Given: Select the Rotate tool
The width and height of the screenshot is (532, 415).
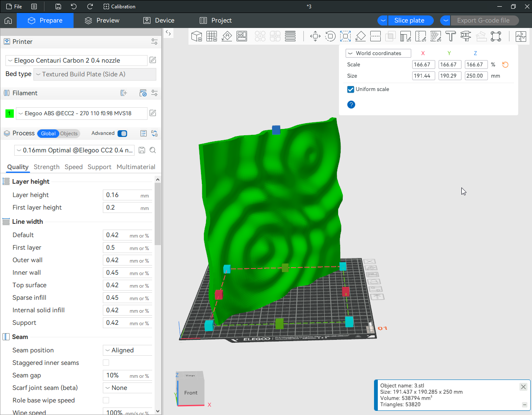Looking at the screenshot, I should pyautogui.click(x=331, y=36).
